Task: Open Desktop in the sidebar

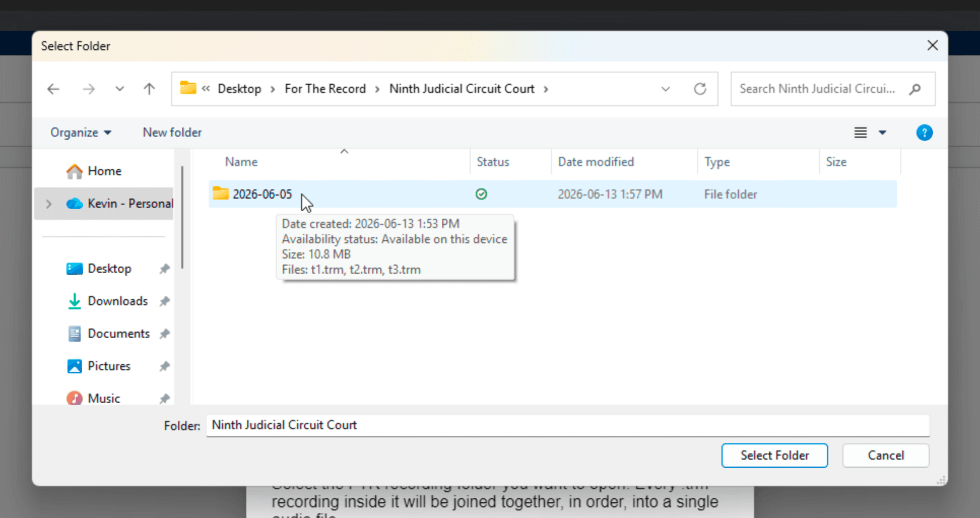Action: pos(109,269)
